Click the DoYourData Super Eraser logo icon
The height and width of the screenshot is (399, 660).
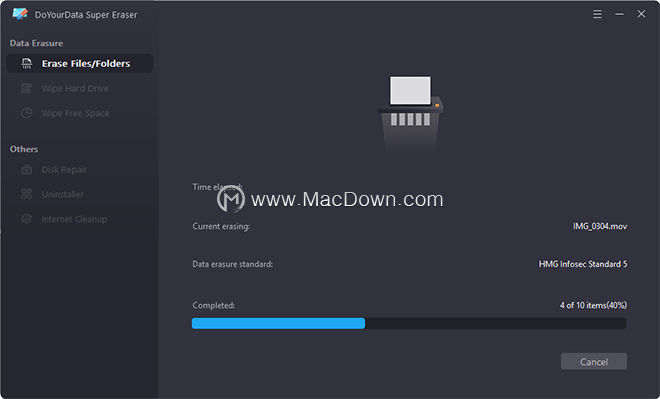[x=20, y=14]
